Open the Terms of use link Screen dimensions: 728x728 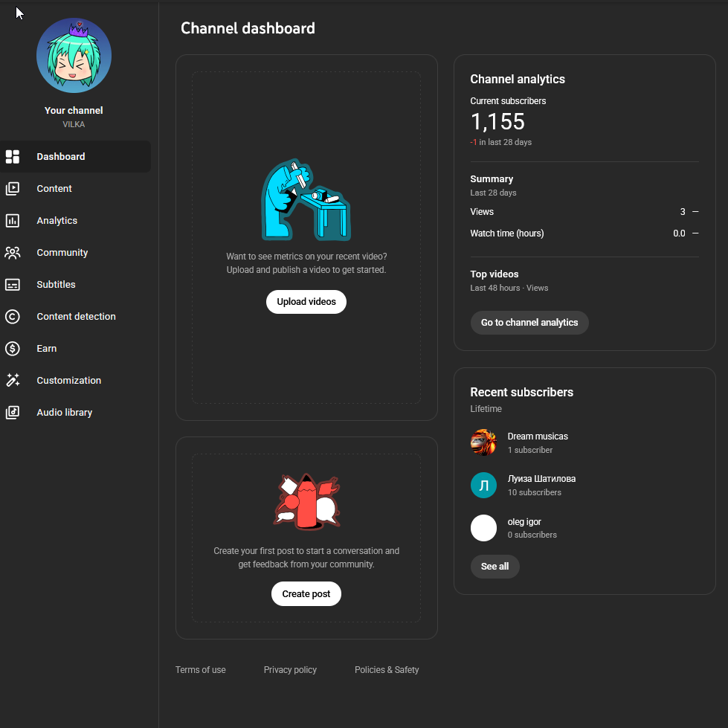click(201, 670)
